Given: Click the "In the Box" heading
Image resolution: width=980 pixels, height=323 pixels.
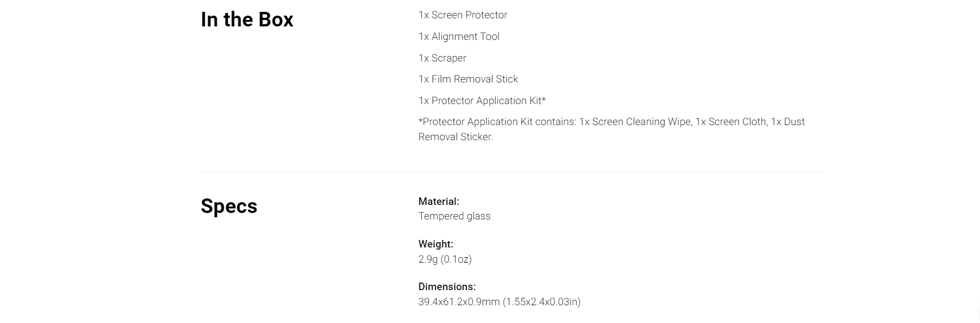Looking at the screenshot, I should pos(247,20).
